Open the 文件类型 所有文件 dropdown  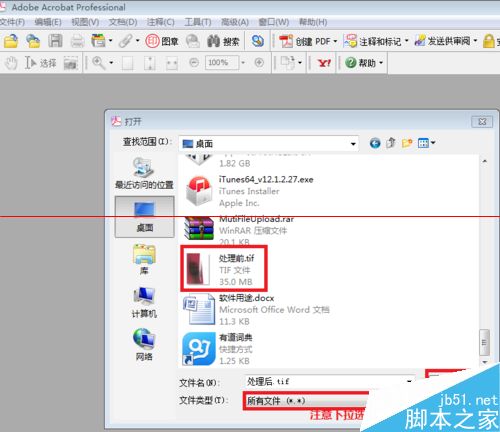(306, 401)
